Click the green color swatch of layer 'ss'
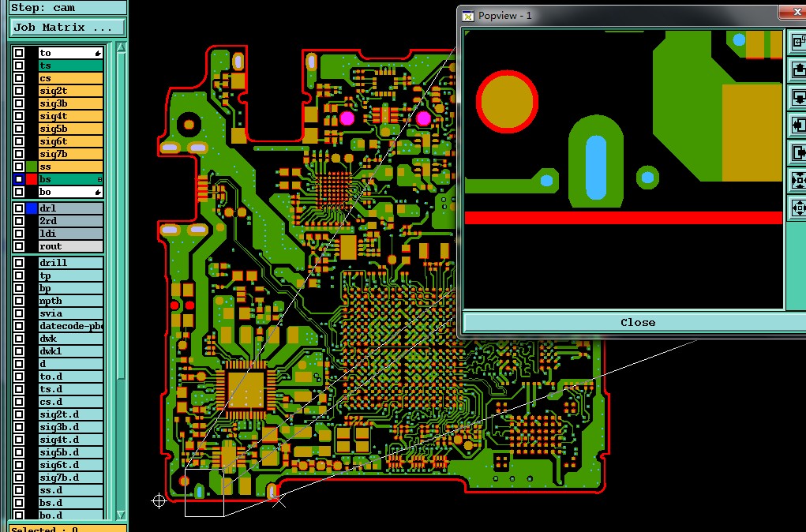 click(32, 167)
